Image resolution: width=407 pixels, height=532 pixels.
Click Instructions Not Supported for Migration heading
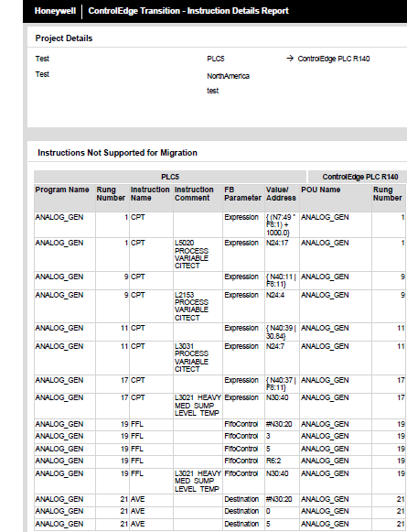coord(117,153)
